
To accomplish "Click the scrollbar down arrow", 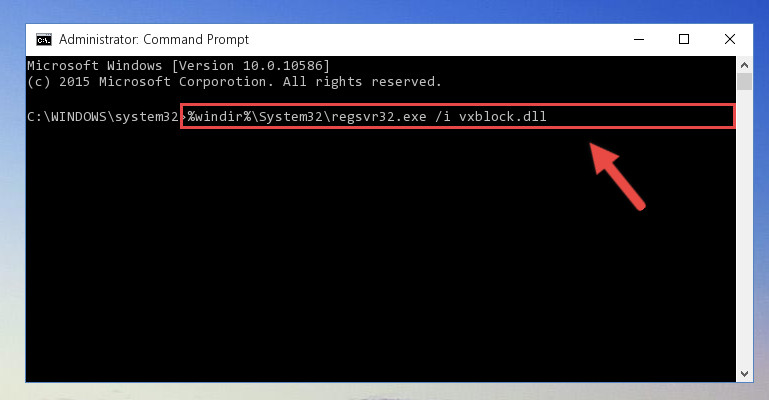I will [x=744, y=374].
